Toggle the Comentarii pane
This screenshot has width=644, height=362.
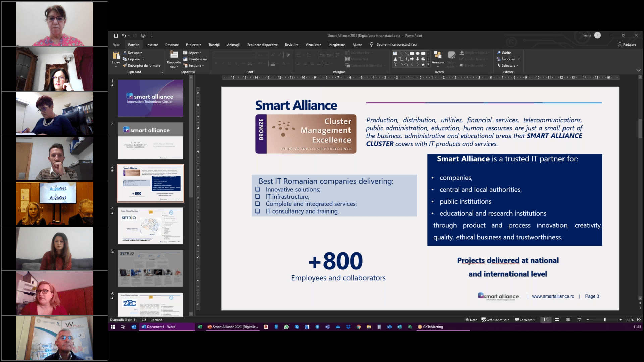525,320
